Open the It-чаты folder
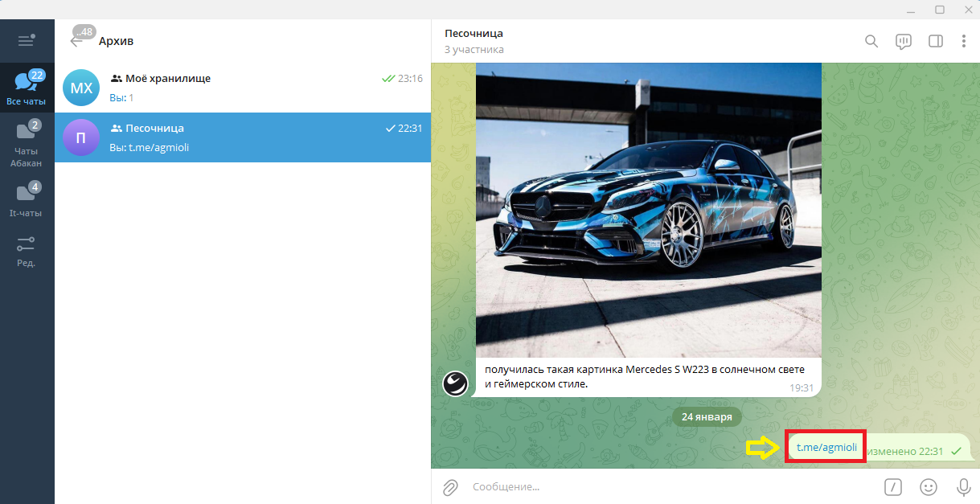Image resolution: width=980 pixels, height=504 pixels. 27,200
